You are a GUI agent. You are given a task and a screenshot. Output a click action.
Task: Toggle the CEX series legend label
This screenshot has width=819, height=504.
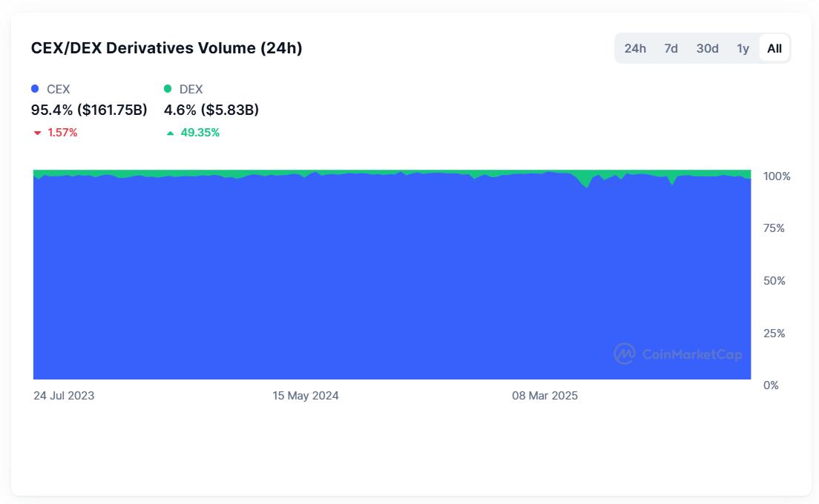59,89
